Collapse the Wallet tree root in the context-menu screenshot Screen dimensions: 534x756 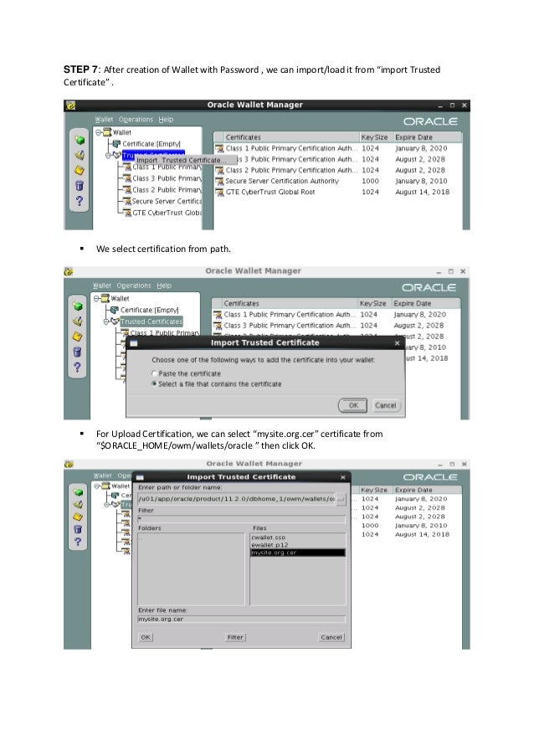pyautogui.click(x=98, y=132)
